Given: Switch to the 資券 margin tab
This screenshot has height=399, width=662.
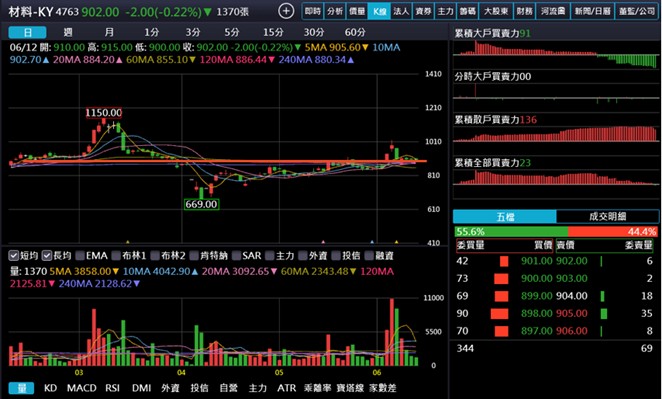Looking at the screenshot, I should pyautogui.click(x=423, y=11).
